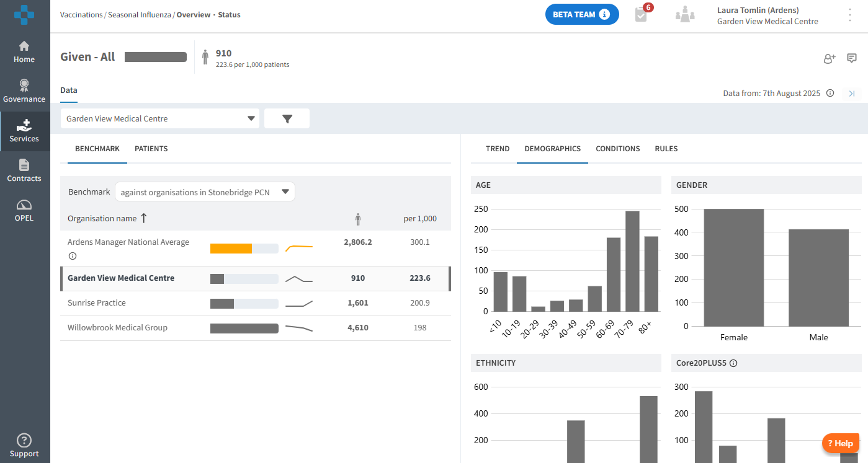Open the Garden View Medical Centre dropdown
Screen dimensions: 868x463
(160, 118)
